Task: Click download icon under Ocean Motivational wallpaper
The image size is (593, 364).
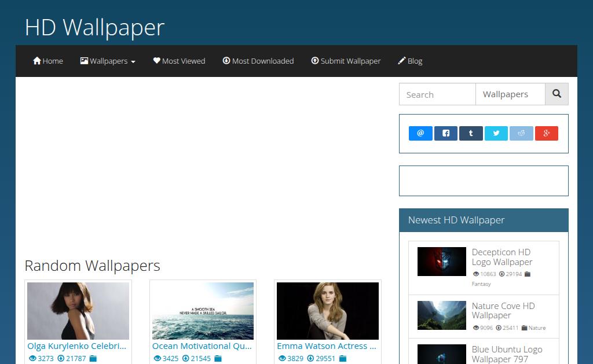Action: [186, 358]
